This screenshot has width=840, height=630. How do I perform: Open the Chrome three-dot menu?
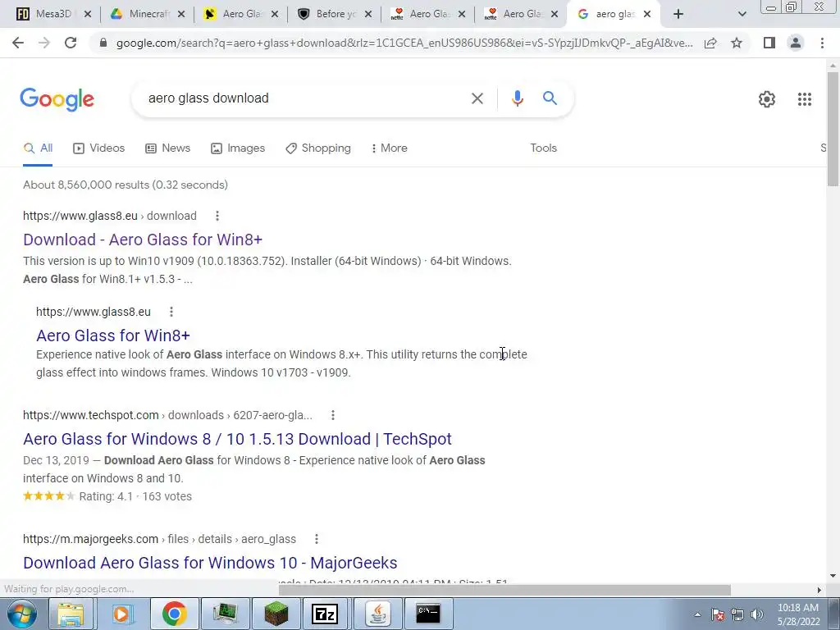tap(822, 43)
